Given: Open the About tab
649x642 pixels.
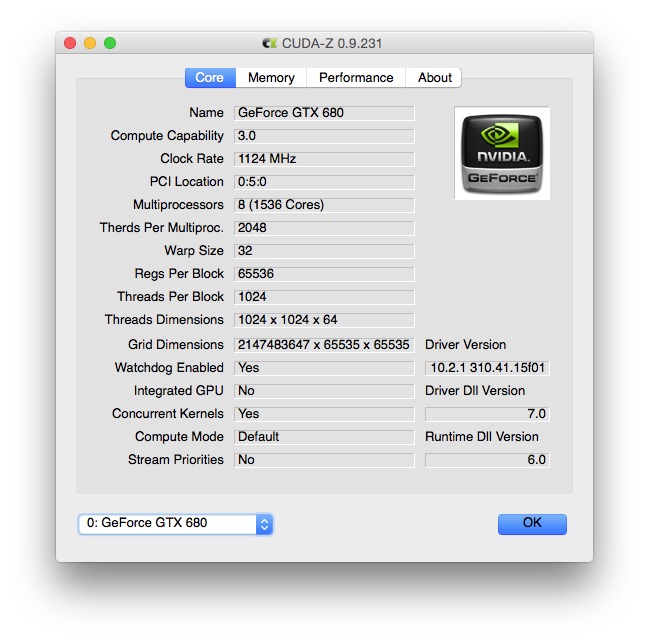Looking at the screenshot, I should pos(434,78).
